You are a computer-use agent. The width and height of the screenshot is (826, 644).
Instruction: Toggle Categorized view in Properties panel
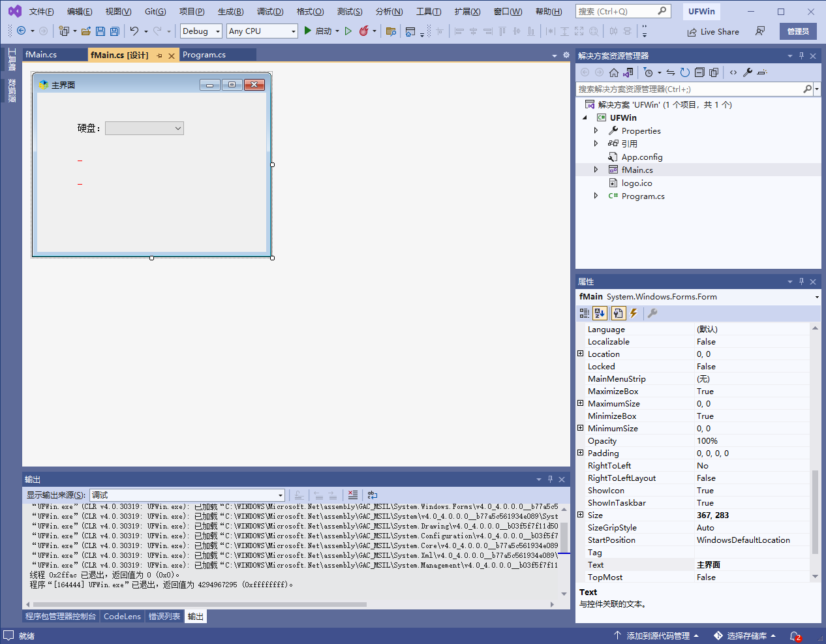point(585,313)
